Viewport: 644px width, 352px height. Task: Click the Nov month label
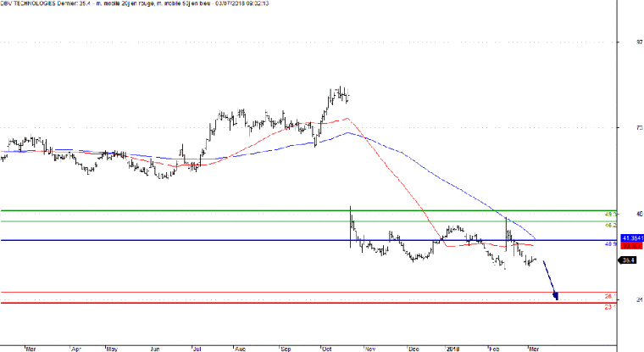click(x=370, y=349)
